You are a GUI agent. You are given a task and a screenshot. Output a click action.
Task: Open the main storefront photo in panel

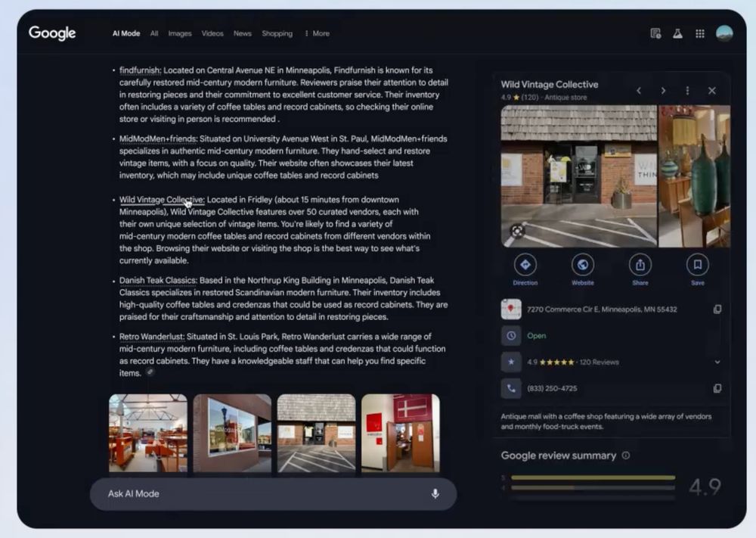pos(578,176)
